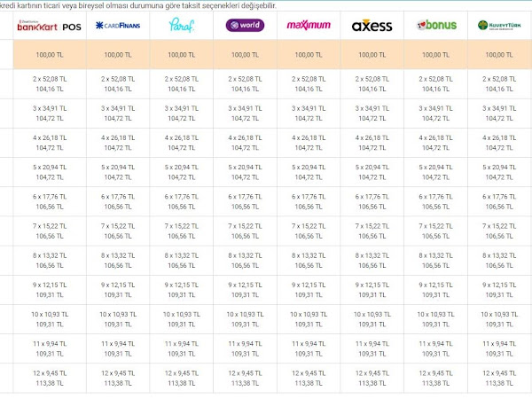
Task: Click 10 x 10,93 TL under Bonus
Action: [x=435, y=315]
